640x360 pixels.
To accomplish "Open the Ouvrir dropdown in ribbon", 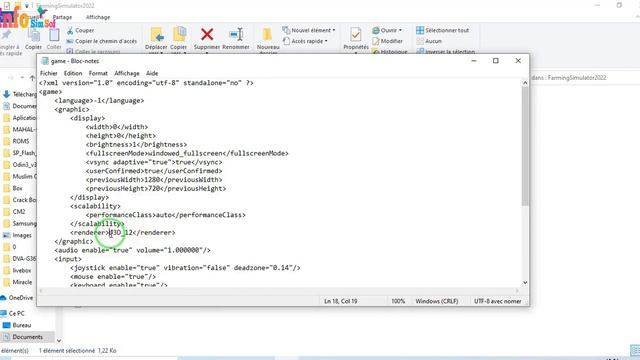I will [387, 30].
